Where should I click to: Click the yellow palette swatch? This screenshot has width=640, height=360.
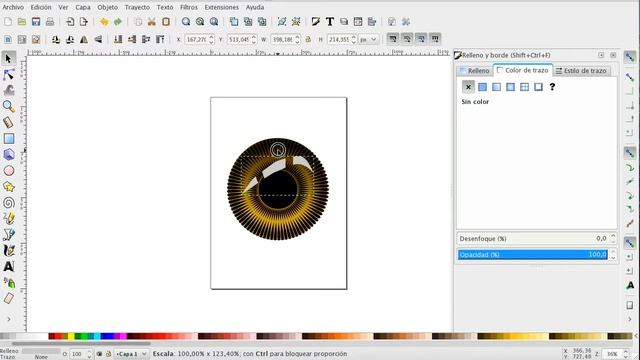pos(71,336)
